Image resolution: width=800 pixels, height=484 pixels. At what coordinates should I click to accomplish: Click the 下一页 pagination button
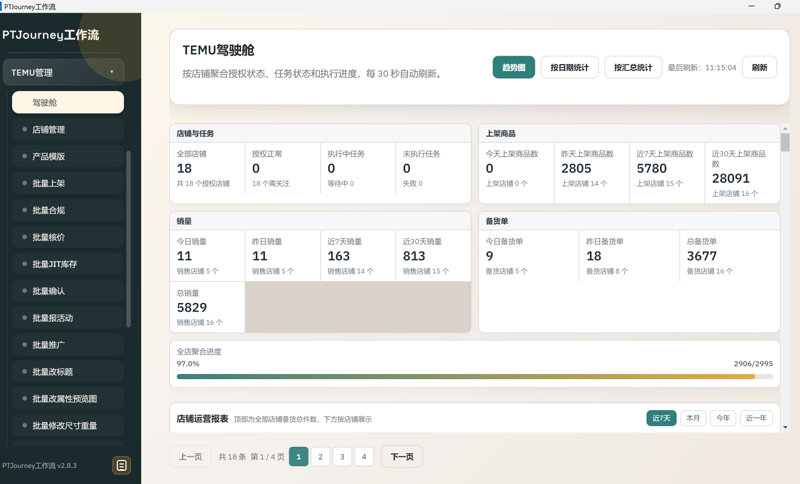pyautogui.click(x=402, y=456)
